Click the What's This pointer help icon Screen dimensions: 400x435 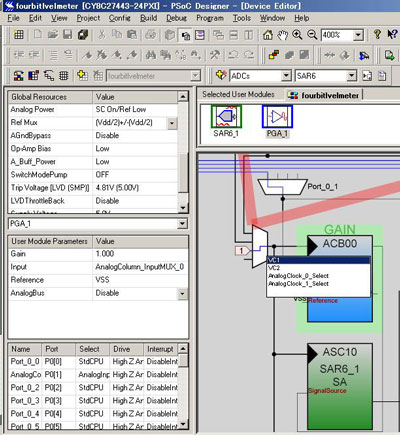[392, 34]
